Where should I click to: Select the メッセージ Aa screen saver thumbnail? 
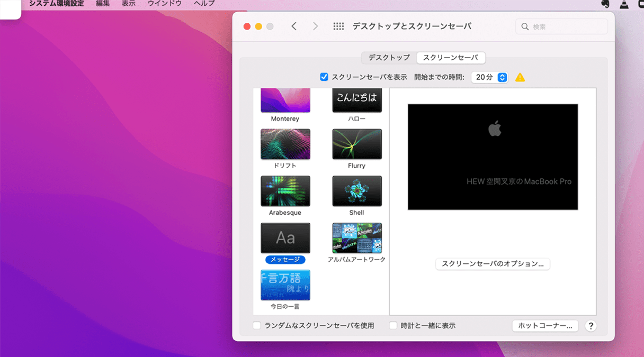[x=285, y=238]
